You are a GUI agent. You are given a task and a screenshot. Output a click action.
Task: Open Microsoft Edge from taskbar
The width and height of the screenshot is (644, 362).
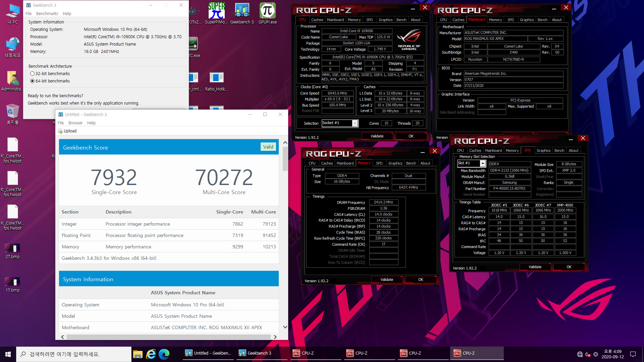point(164,354)
